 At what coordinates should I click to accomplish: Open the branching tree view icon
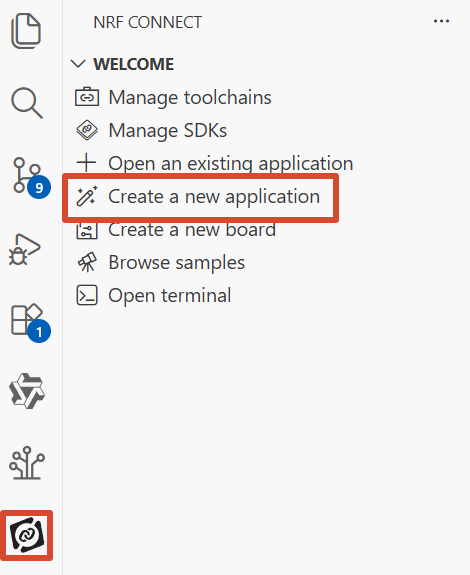point(27,463)
